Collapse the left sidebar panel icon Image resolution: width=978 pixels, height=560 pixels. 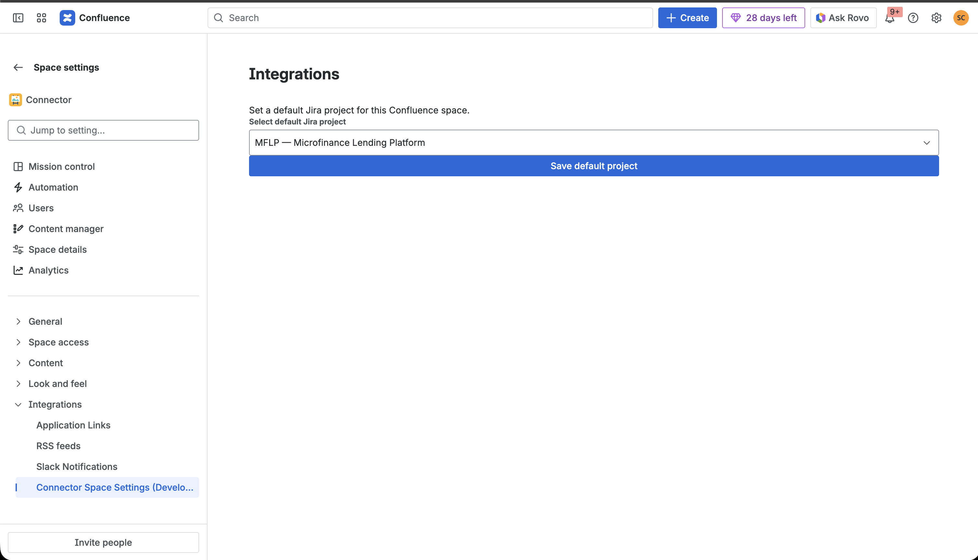(18, 18)
